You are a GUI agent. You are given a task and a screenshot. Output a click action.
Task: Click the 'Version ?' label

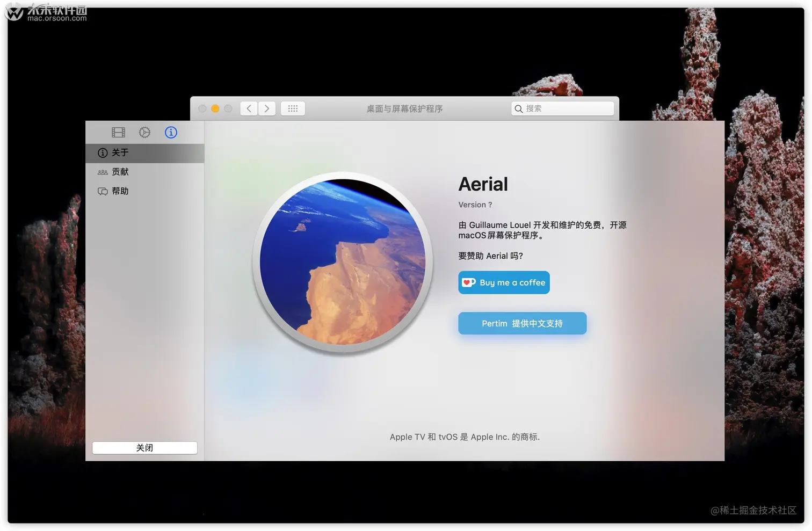click(x=475, y=205)
